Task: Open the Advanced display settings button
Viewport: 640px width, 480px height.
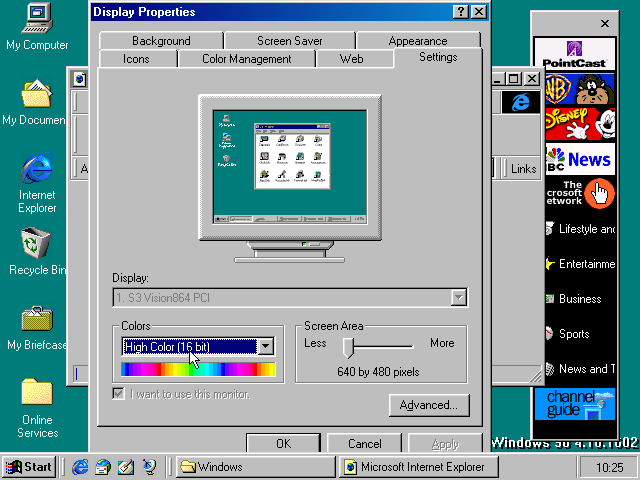Action: pyautogui.click(x=429, y=405)
